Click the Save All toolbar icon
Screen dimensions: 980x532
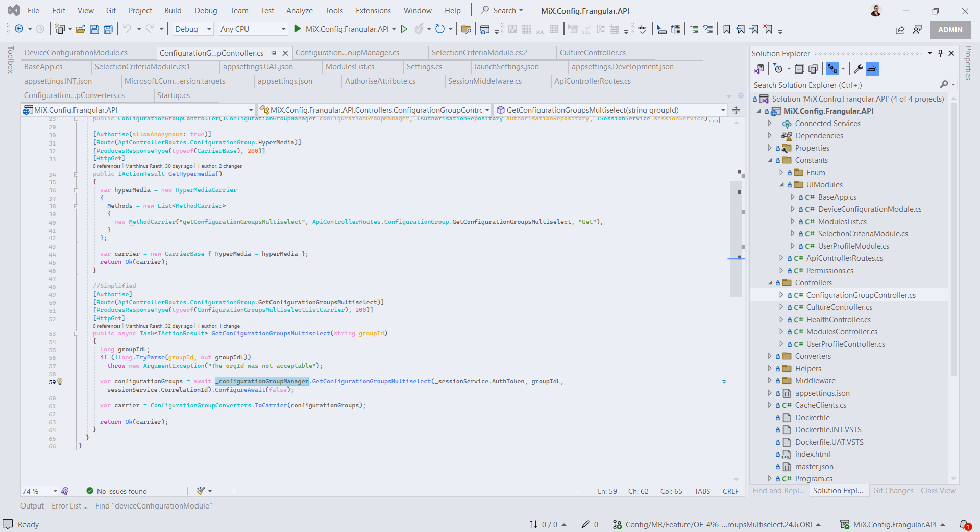pos(108,29)
